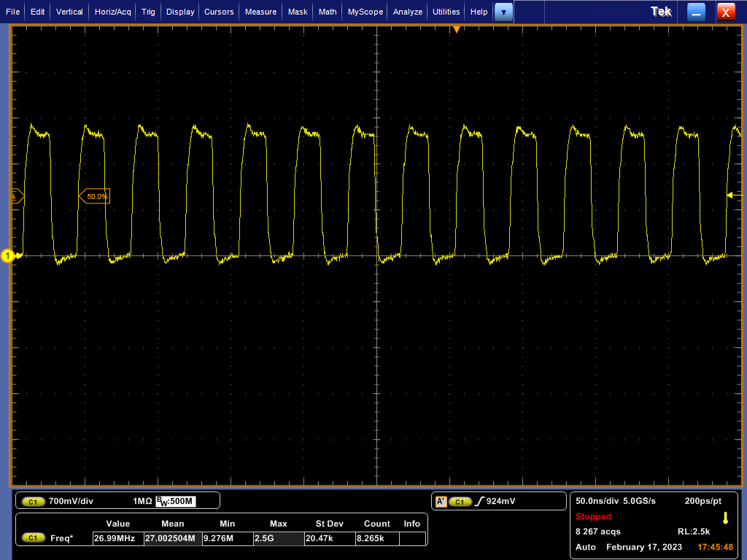Click the rising edge trigger slope icon
Viewport: 747px width, 560px height.
(x=479, y=502)
